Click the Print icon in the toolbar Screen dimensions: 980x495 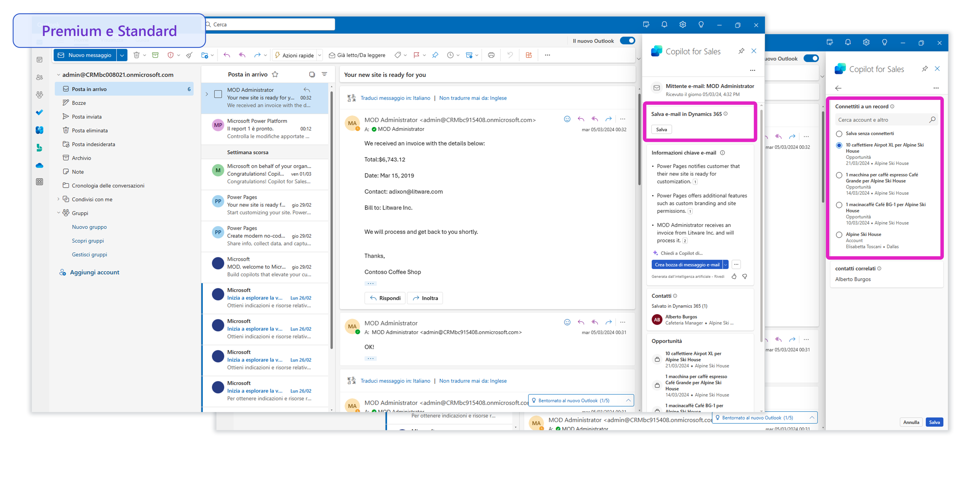(x=491, y=55)
